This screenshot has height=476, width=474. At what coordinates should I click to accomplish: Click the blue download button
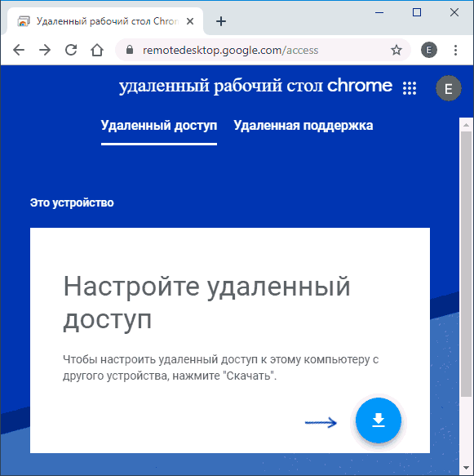379,420
